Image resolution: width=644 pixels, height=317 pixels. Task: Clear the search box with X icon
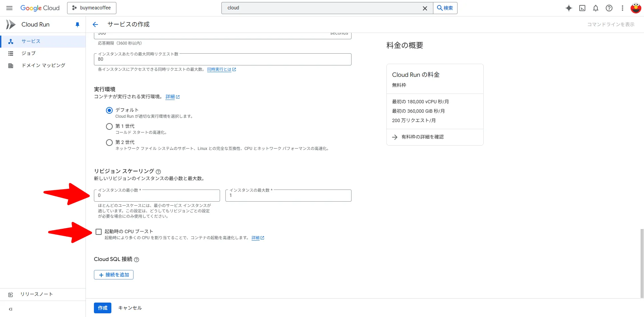(425, 8)
